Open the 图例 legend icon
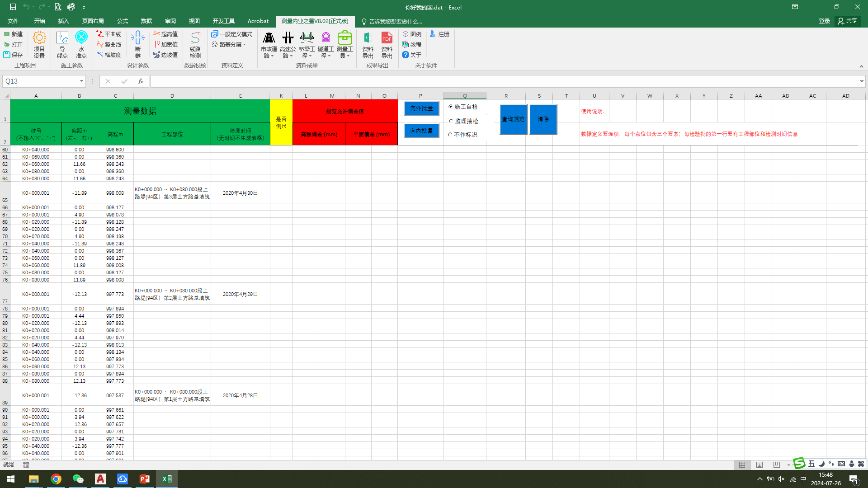 tap(412, 33)
